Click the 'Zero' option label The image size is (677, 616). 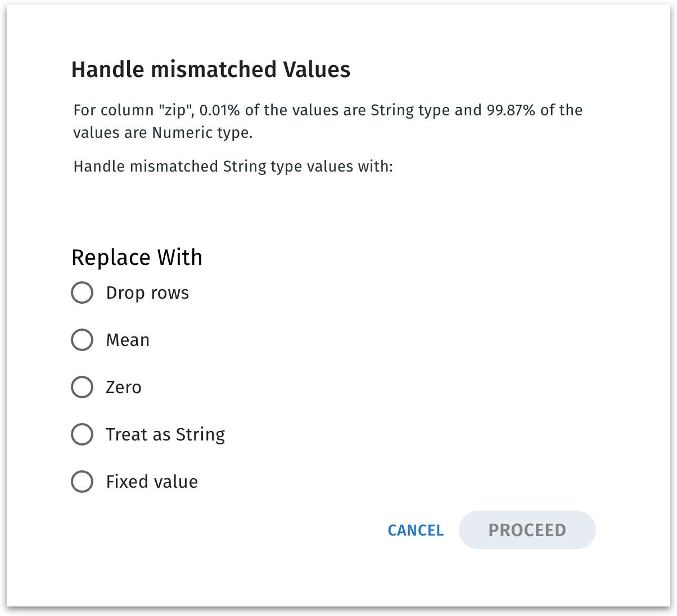124,388
